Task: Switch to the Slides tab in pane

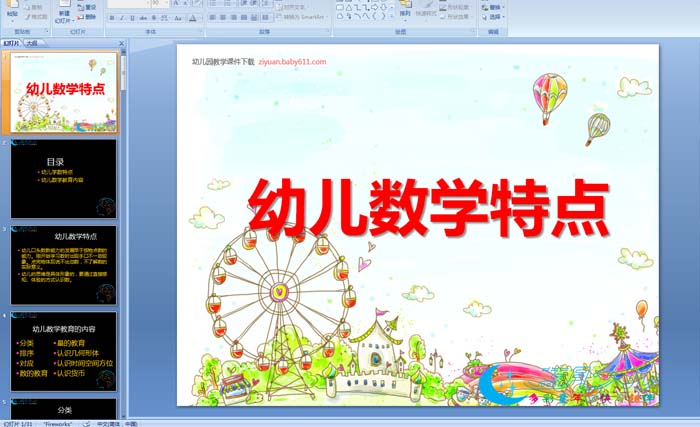Action: (x=12, y=43)
